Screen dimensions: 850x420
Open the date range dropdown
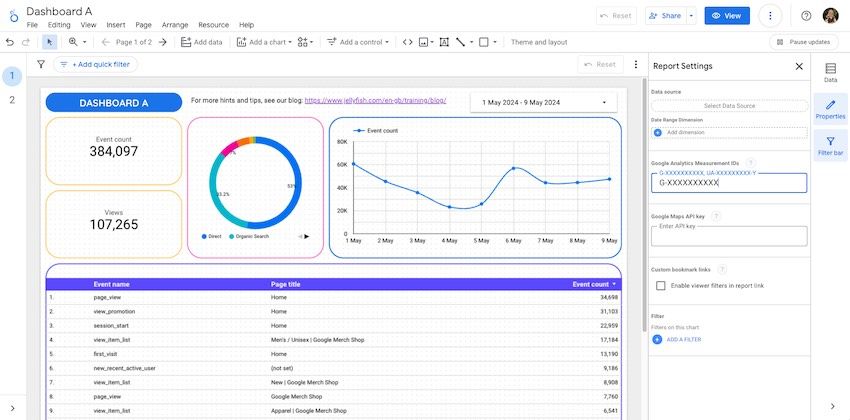(543, 102)
